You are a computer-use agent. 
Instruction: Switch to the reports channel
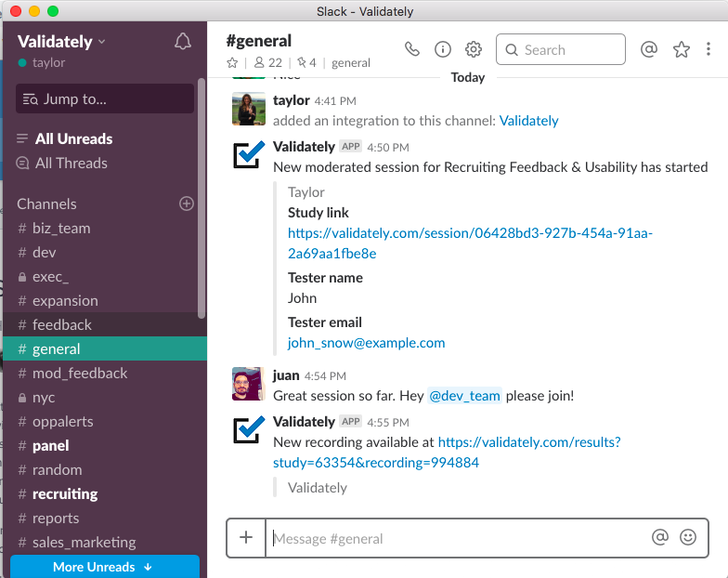click(x=105, y=519)
